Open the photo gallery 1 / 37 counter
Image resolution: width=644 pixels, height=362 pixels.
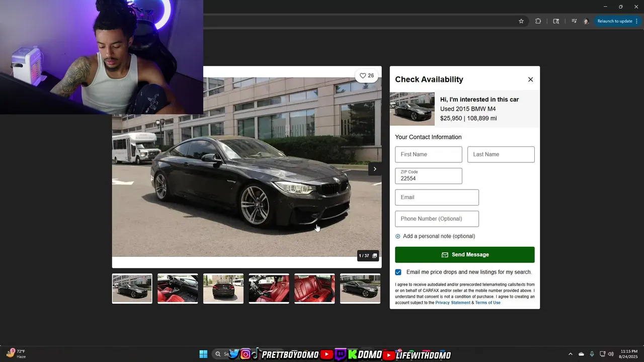pyautogui.click(x=368, y=255)
